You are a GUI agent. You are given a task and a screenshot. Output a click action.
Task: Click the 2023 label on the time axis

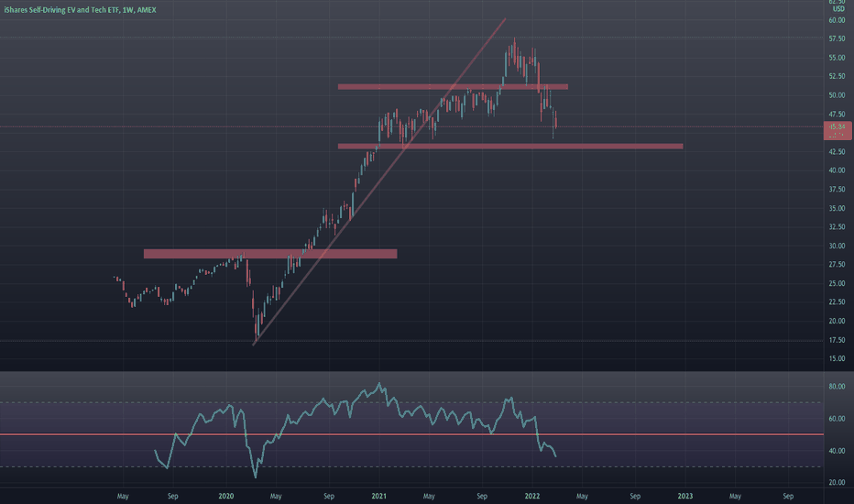coord(685,497)
